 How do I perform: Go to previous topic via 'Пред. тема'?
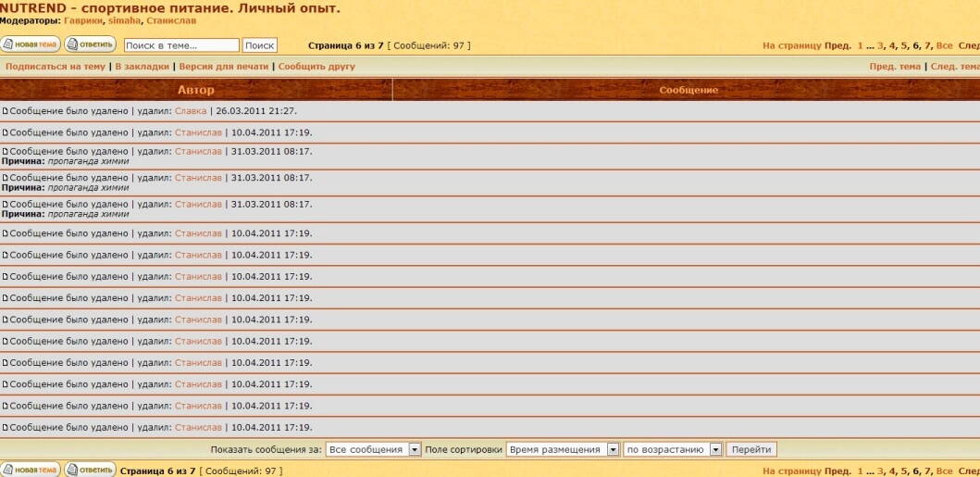click(895, 67)
